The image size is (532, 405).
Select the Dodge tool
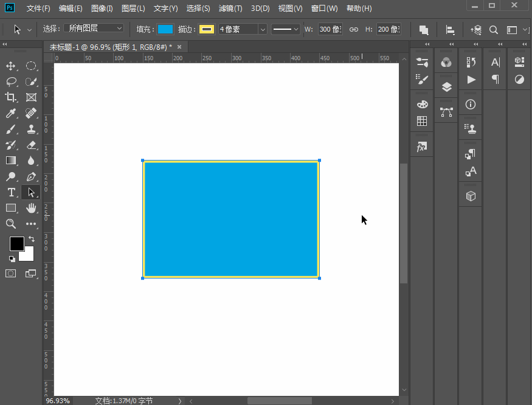(x=10, y=176)
